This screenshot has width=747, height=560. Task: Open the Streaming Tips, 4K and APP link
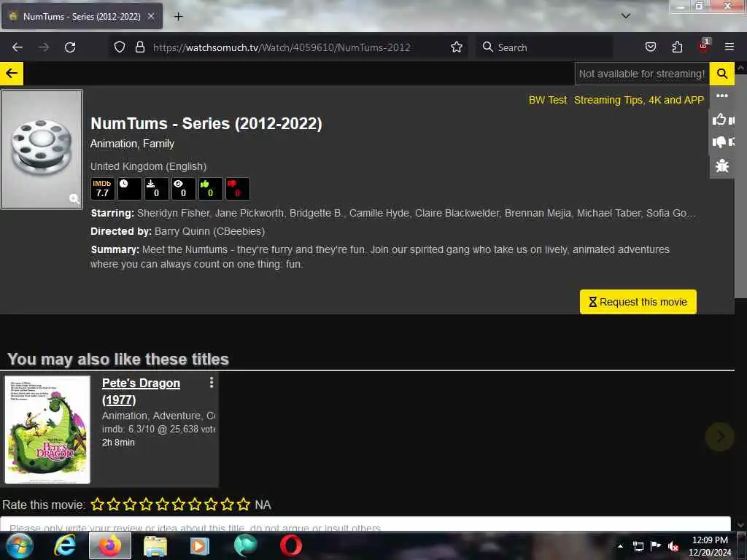tap(639, 100)
